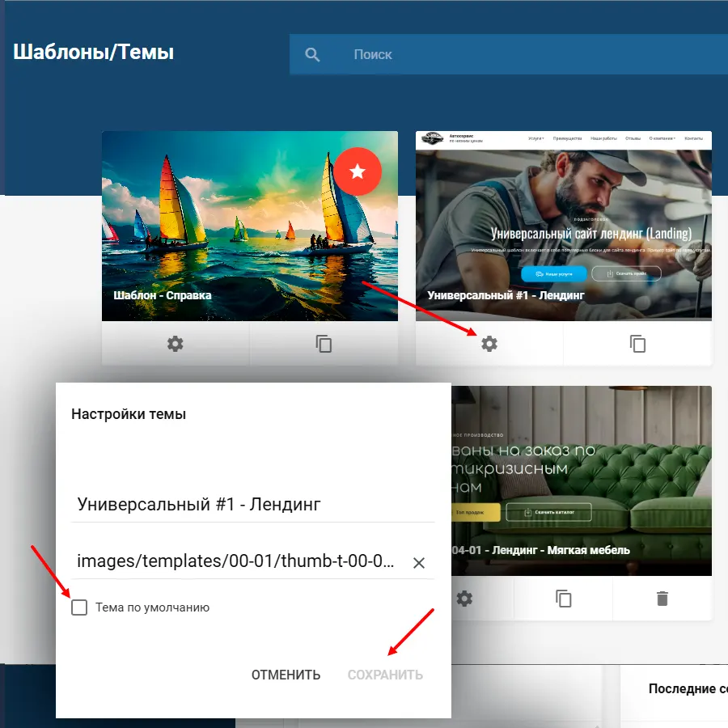Copy the Универсальный #1 - Лендинг template
This screenshot has width=728, height=728.
point(637,344)
